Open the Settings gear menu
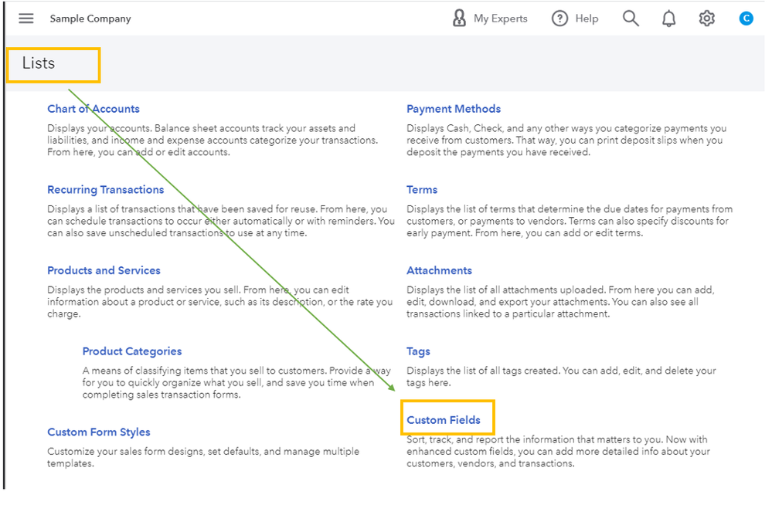This screenshot has width=772, height=532. pos(706,19)
